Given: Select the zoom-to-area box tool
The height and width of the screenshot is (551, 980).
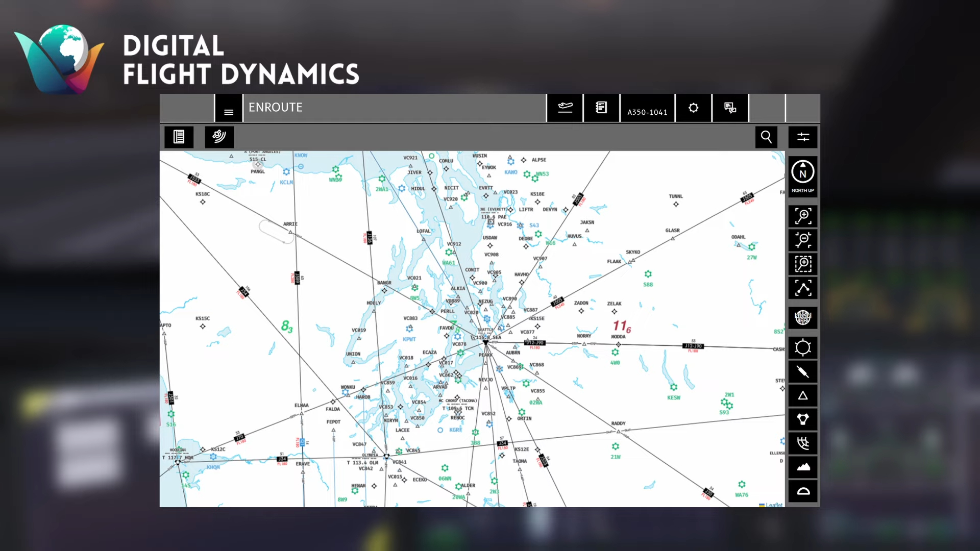Looking at the screenshot, I should (x=803, y=264).
